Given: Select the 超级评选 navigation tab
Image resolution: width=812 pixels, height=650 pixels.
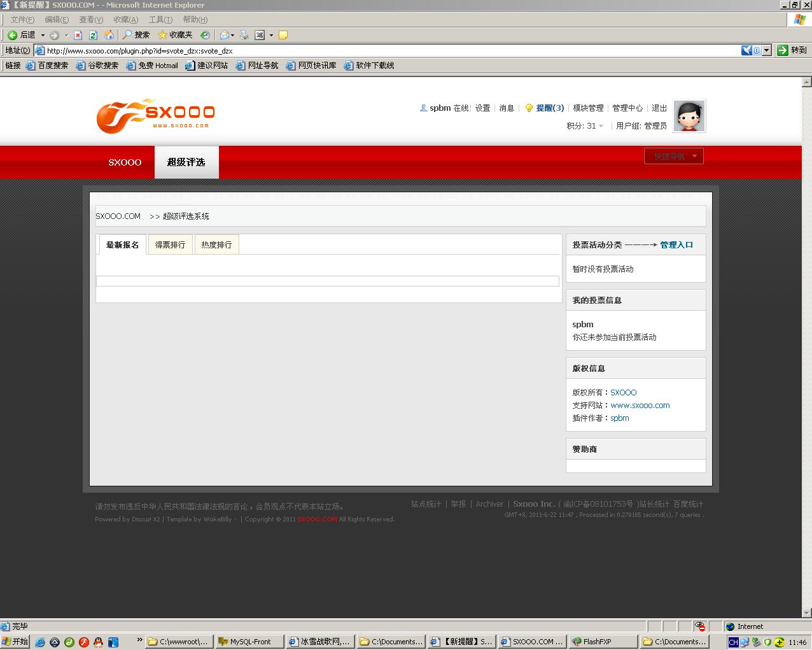Looking at the screenshot, I should pos(186,162).
